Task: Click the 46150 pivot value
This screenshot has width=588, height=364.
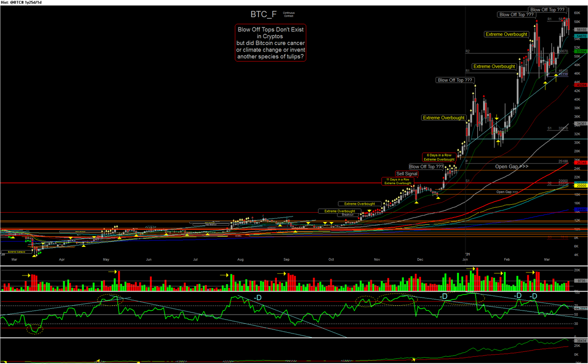Action: [x=563, y=71]
